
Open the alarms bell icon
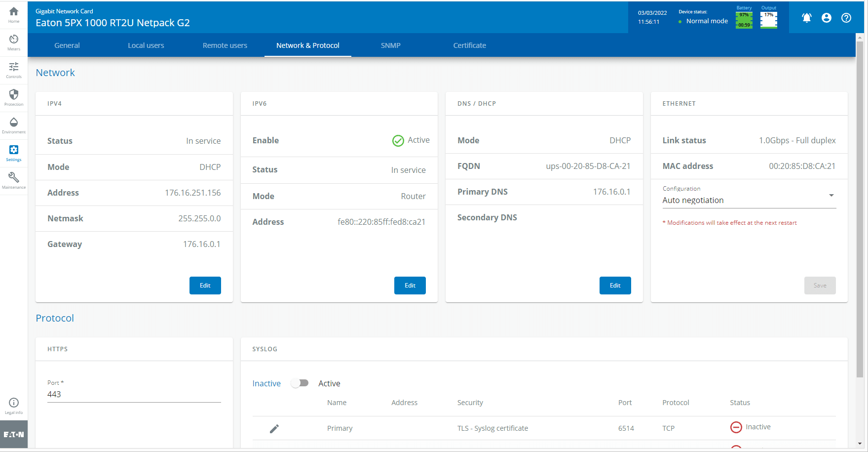click(x=807, y=18)
